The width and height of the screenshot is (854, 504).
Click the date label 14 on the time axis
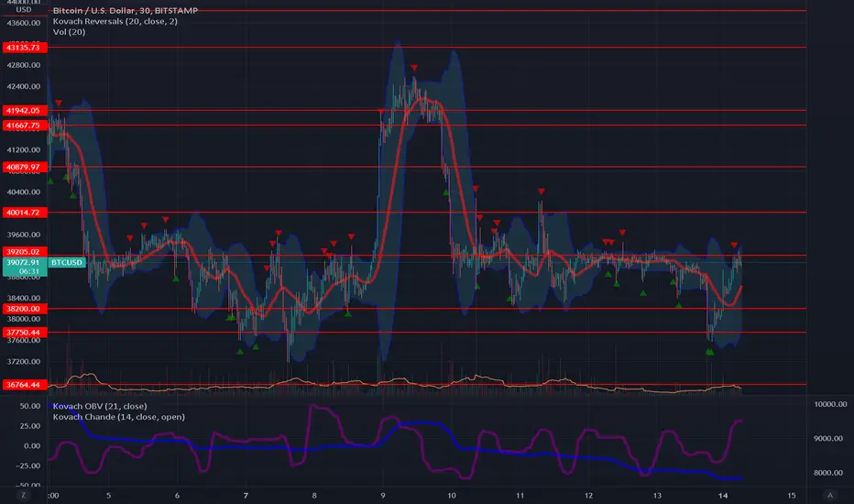tap(723, 495)
